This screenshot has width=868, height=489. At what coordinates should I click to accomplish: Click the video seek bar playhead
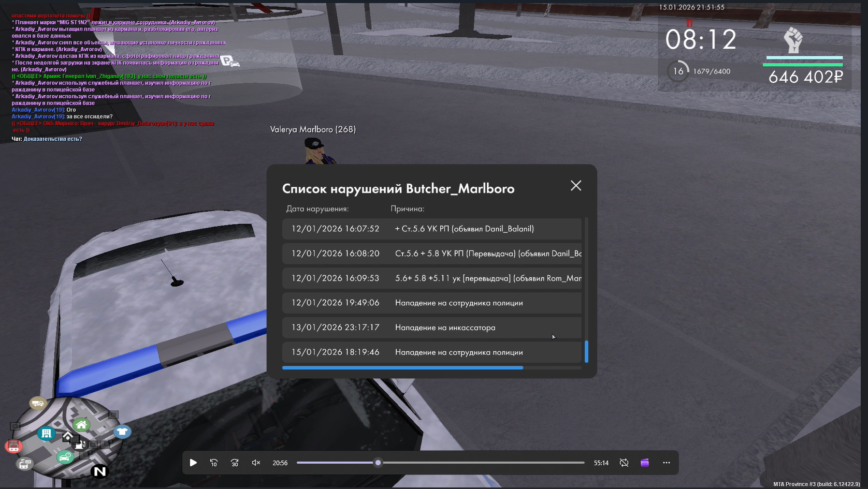(378, 463)
